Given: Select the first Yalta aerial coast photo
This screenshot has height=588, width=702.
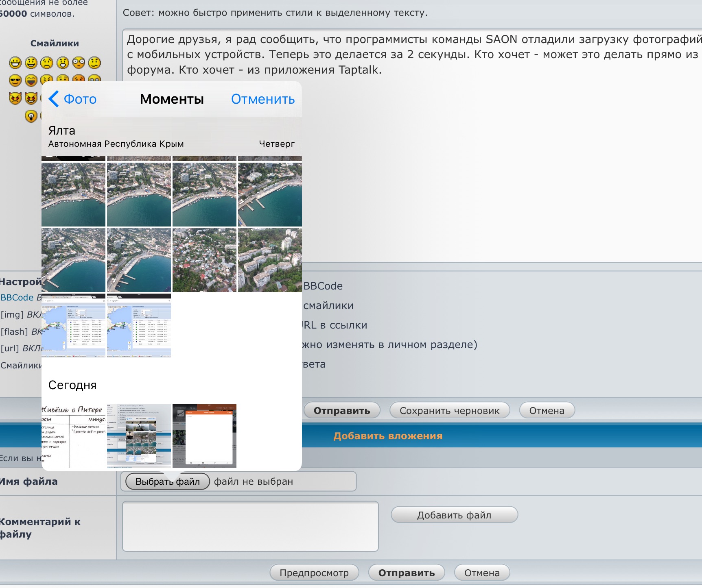Looking at the screenshot, I should [73, 194].
